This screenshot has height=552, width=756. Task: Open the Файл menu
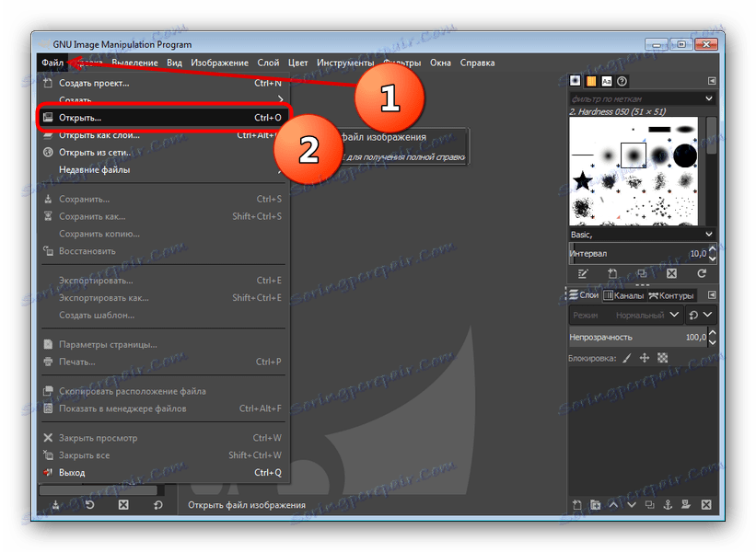tap(52, 63)
